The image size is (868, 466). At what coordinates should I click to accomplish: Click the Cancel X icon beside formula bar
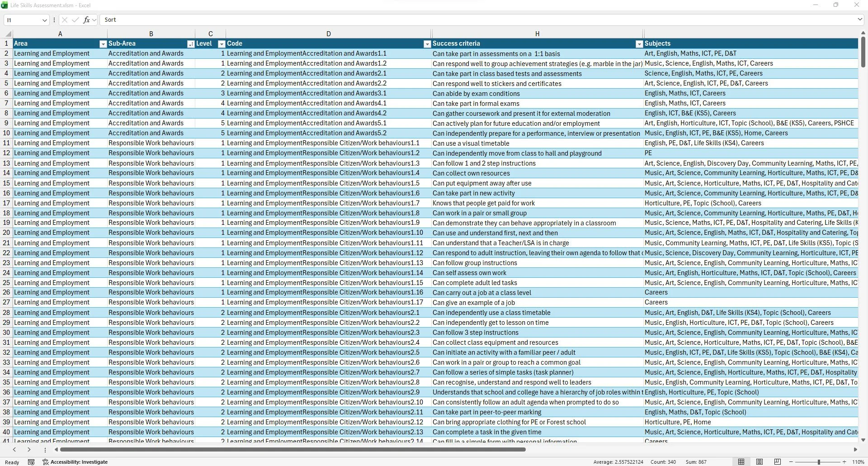65,20
